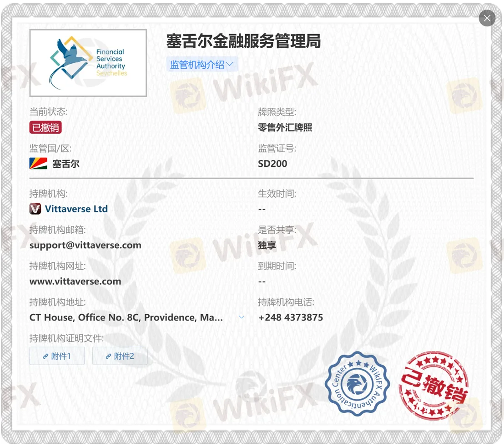Click the link icon inside 附件2
The image size is (504, 446).
(x=109, y=356)
